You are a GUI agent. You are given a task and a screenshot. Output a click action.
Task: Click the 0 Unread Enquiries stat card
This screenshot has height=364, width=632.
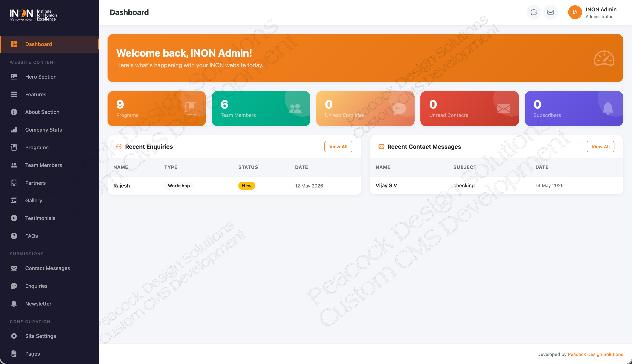coord(365,109)
